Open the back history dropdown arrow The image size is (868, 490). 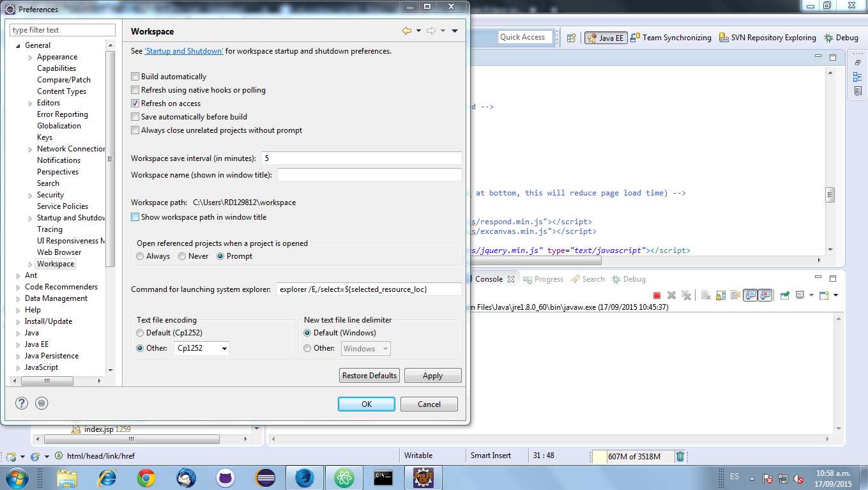click(418, 31)
